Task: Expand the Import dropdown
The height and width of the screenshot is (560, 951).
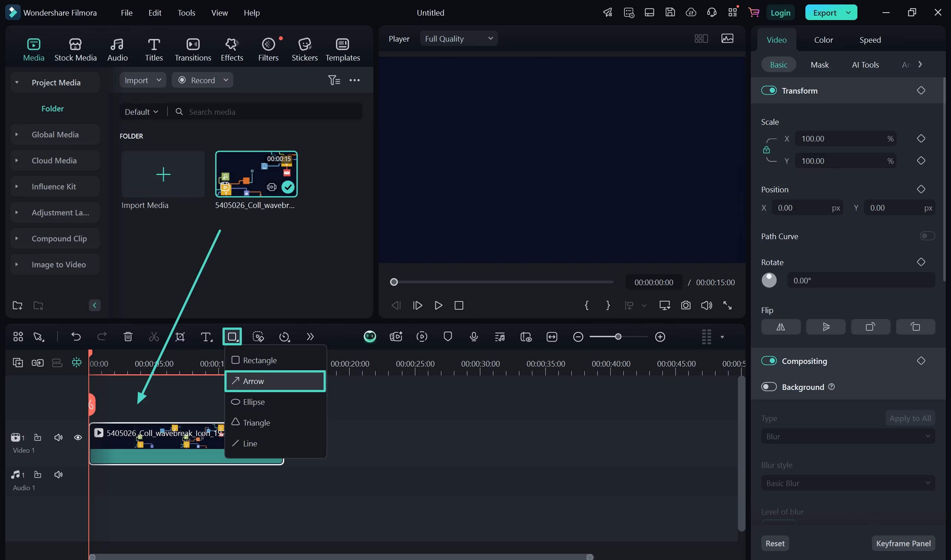Action: pyautogui.click(x=143, y=80)
